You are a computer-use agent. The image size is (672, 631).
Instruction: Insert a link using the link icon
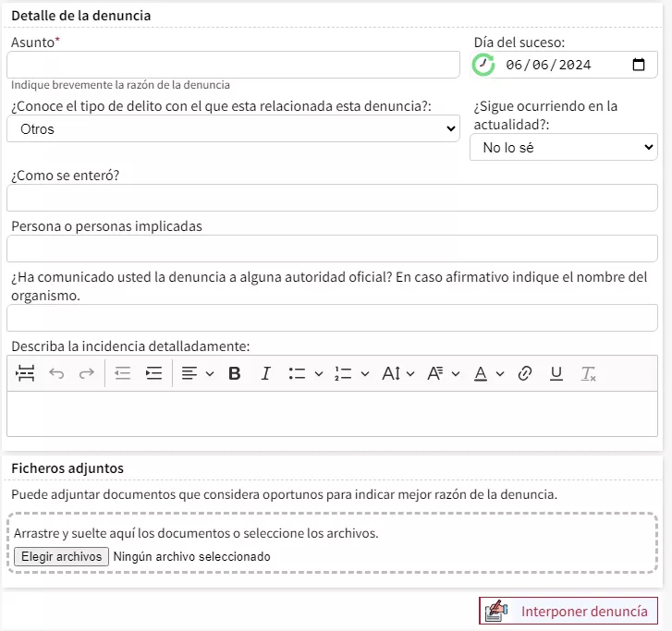click(525, 373)
